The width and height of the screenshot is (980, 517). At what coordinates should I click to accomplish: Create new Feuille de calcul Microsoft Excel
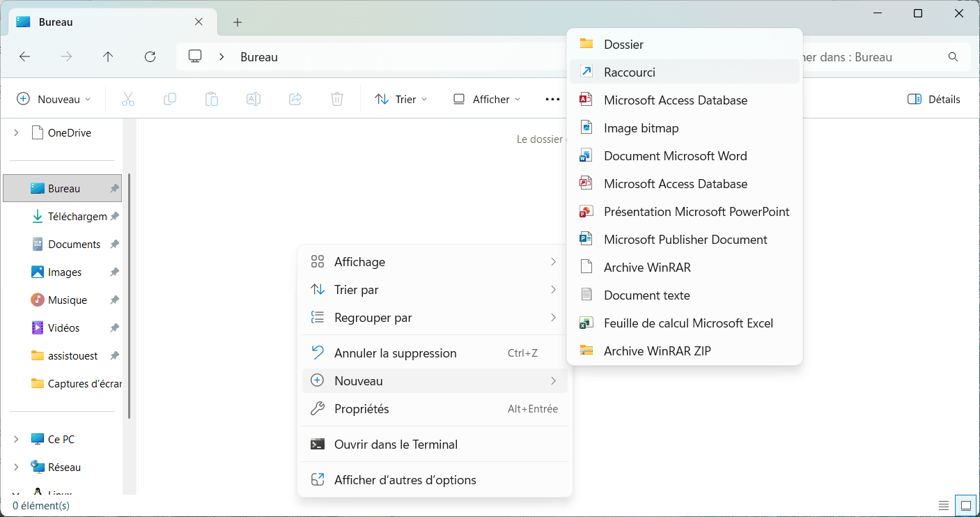click(685, 323)
